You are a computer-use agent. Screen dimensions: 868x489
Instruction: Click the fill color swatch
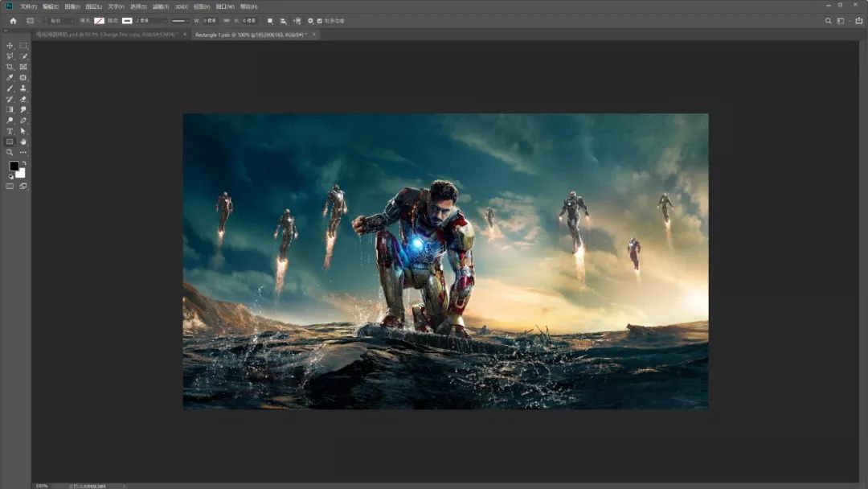click(x=99, y=21)
